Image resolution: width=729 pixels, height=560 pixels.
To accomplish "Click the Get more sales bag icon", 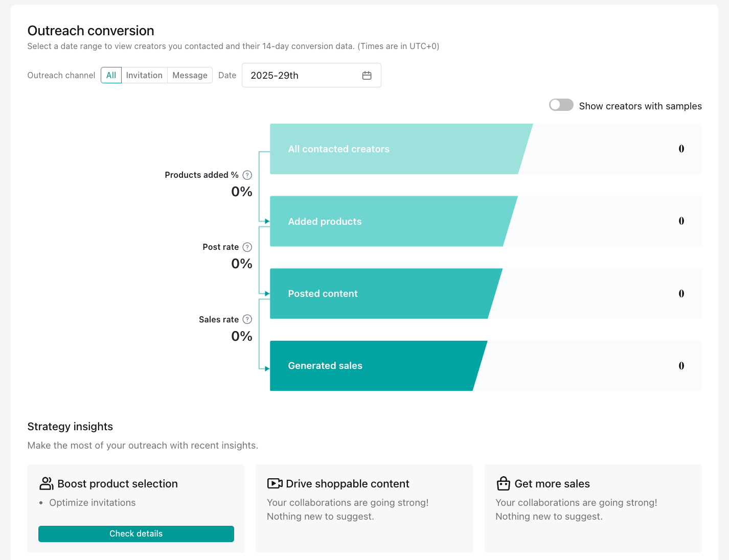I will [503, 483].
